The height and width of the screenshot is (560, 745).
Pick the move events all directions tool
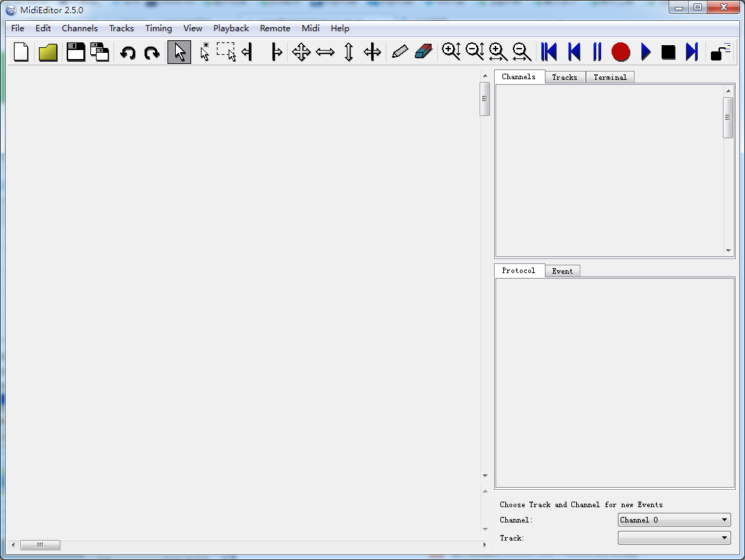(x=301, y=52)
